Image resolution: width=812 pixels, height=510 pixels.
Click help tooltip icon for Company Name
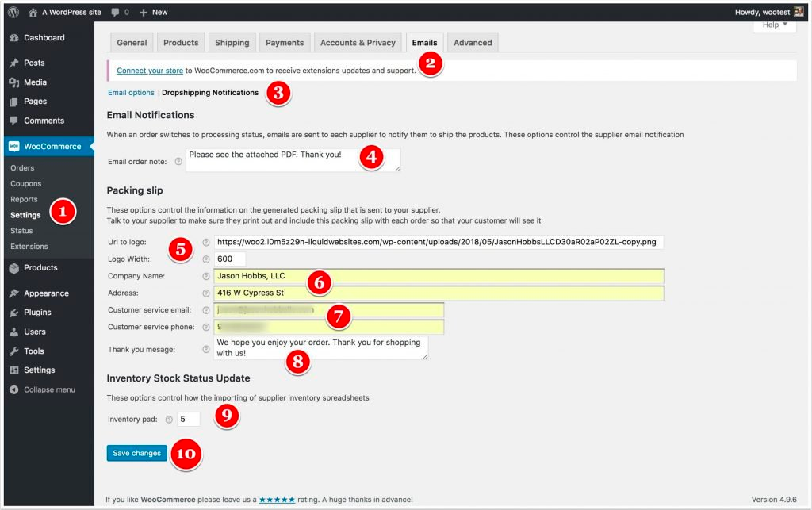[206, 277]
